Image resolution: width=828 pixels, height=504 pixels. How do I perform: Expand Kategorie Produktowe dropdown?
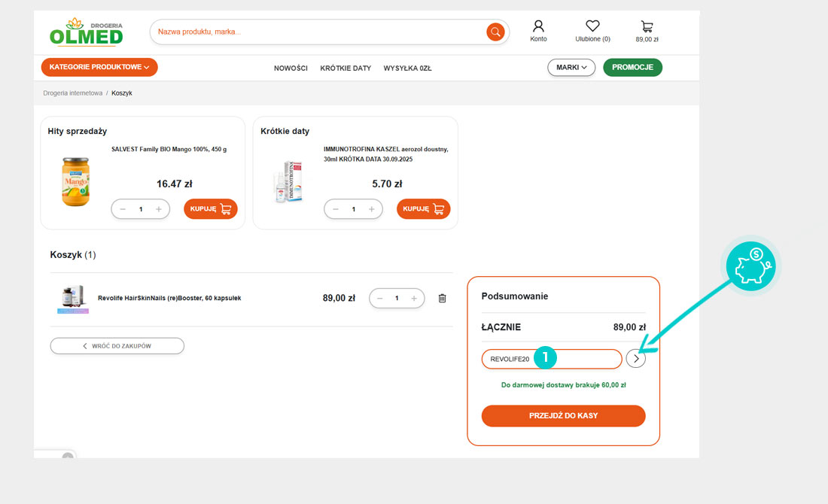[99, 68]
